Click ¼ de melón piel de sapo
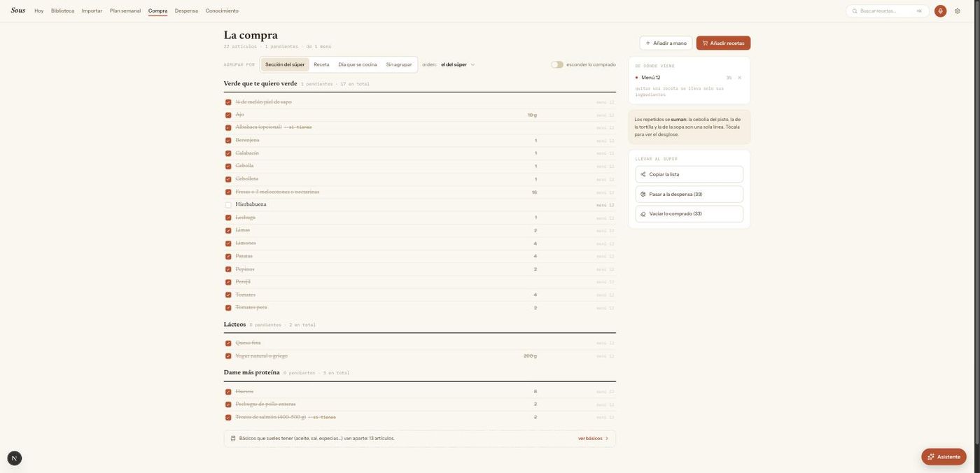Viewport: 980px width, 473px height. (x=263, y=102)
